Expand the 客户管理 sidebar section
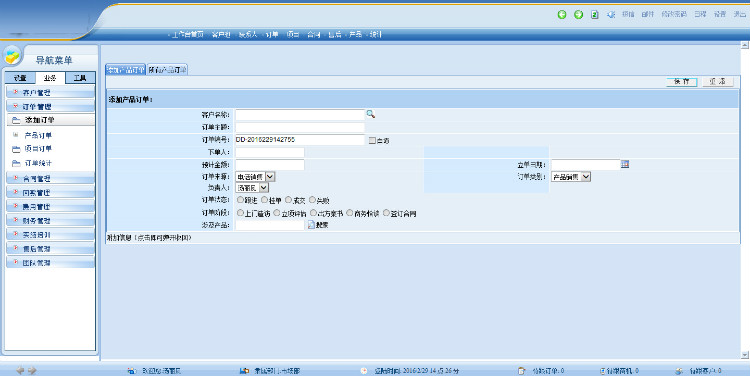 coord(50,92)
